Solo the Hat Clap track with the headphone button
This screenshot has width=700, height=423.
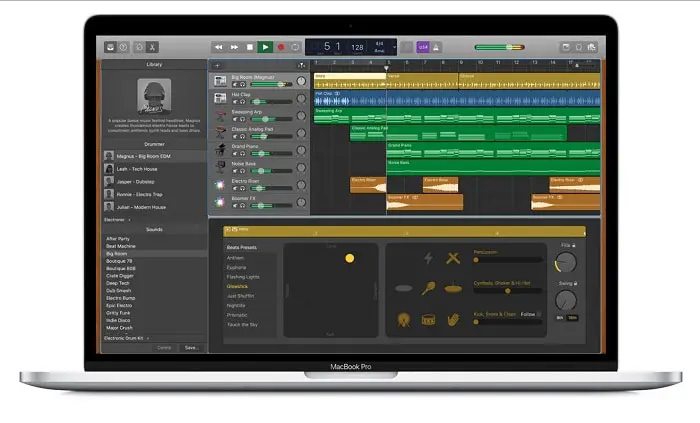243,102
